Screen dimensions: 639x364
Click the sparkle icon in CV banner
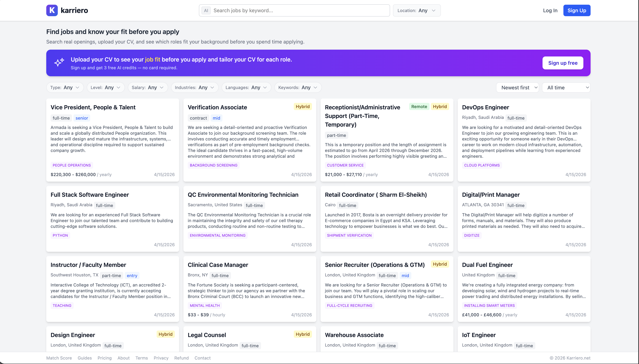[59, 63]
